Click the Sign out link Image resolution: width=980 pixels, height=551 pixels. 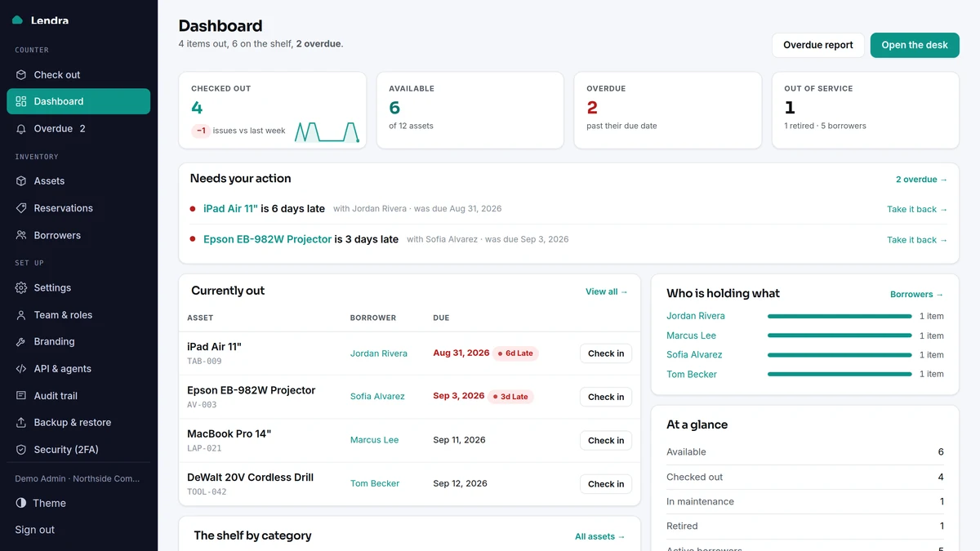click(35, 530)
